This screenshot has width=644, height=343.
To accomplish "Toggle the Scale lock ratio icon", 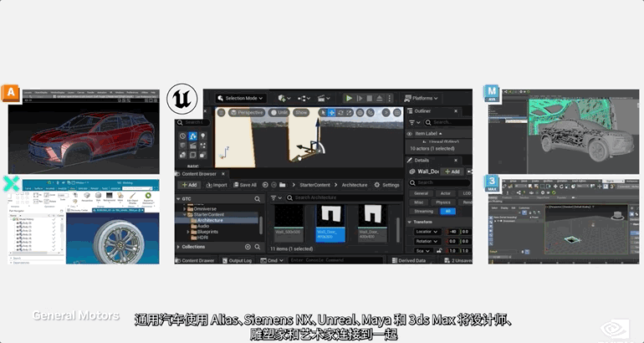I will (x=439, y=251).
